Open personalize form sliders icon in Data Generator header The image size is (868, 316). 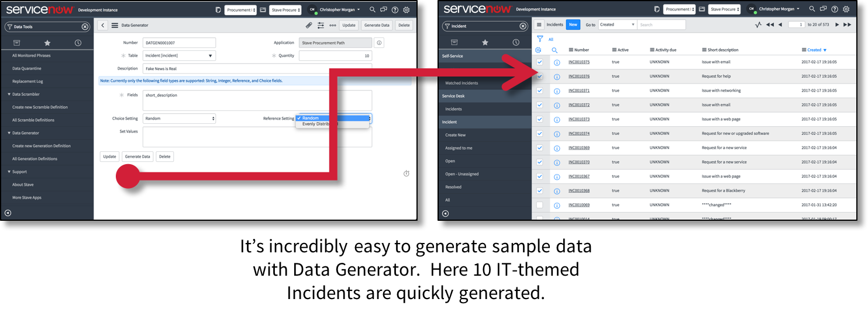[x=321, y=25]
